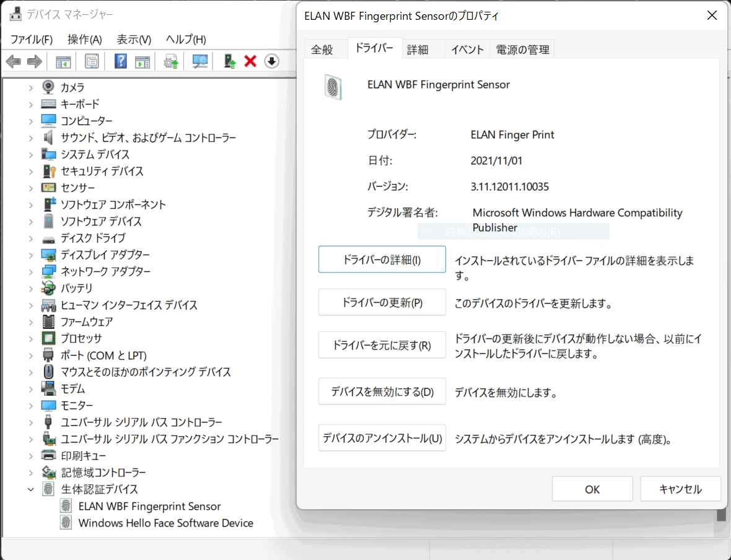Click the speaker icon beside サウンド、ビデオ

[48, 138]
